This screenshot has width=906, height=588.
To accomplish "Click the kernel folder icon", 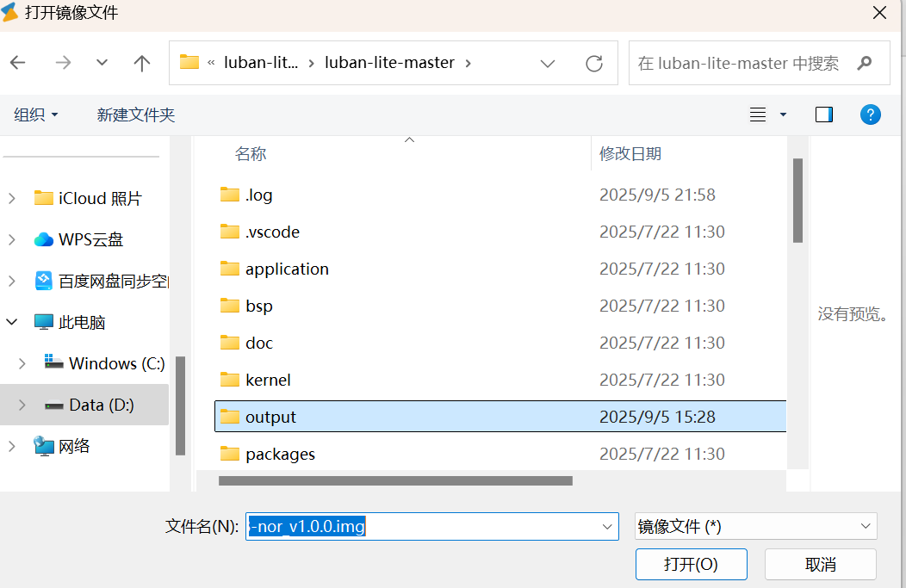I will click(229, 380).
